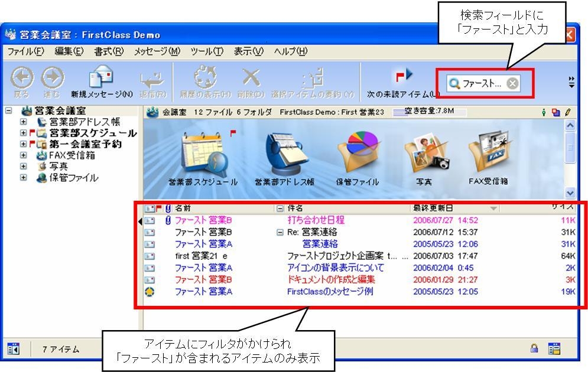Select 第一会議室予約 in the tree

tap(85, 144)
